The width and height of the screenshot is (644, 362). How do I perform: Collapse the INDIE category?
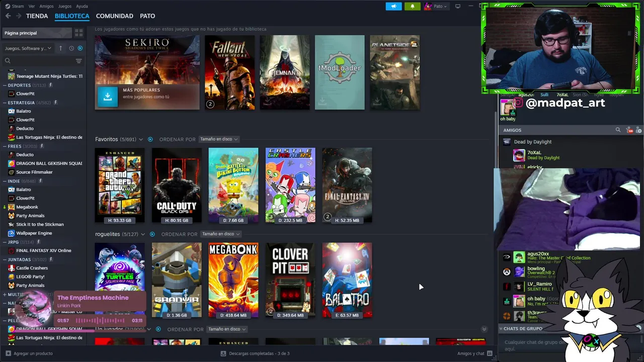pos(5,181)
